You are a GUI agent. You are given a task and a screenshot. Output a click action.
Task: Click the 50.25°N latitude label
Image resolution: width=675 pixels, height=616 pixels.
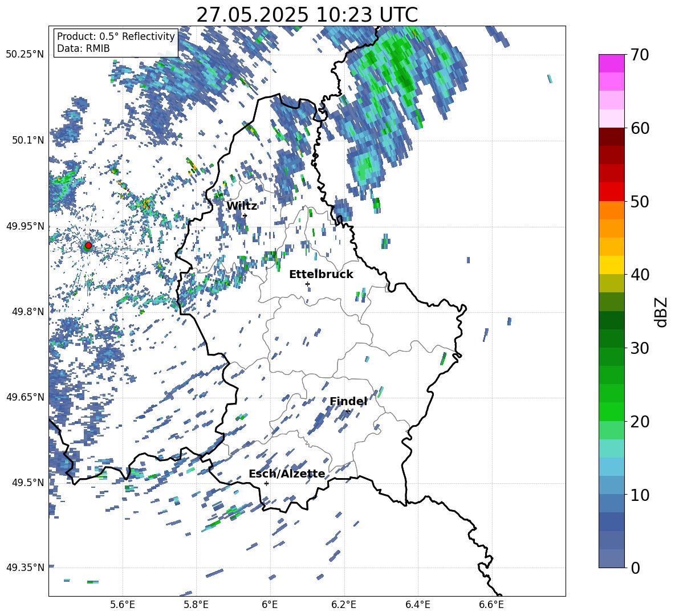(25, 55)
